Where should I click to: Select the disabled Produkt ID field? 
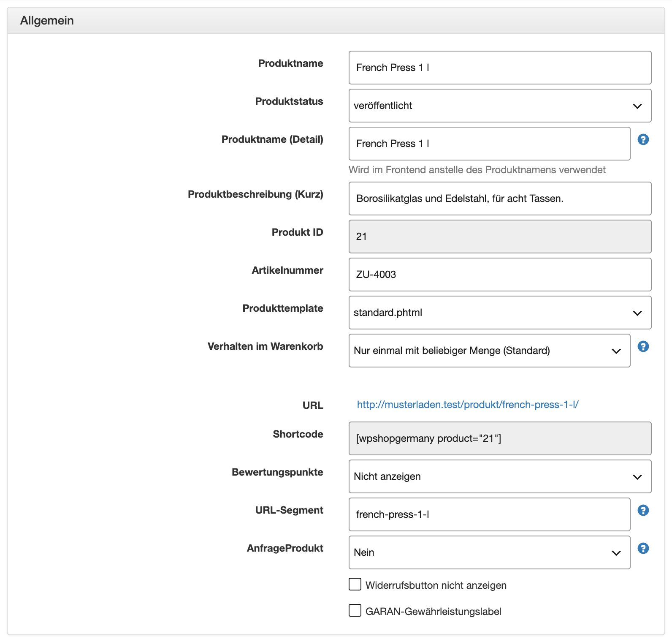click(x=500, y=237)
